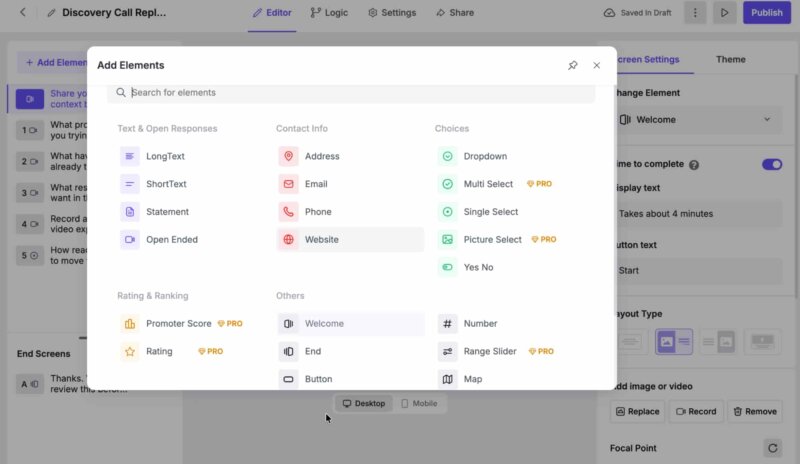Open the three-dot more options menu
This screenshot has width=800, height=464.
click(x=695, y=13)
